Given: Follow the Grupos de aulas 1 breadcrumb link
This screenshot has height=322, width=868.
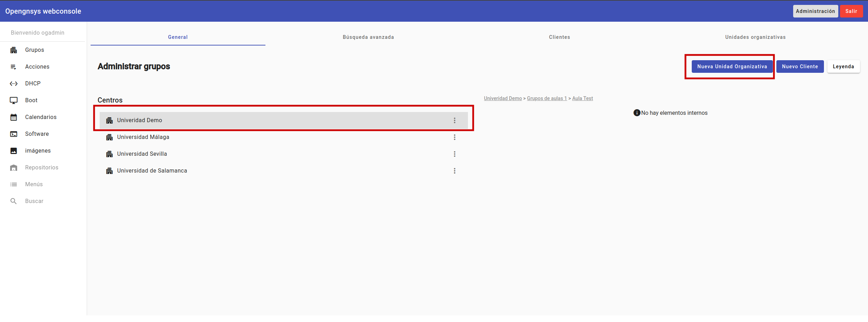Looking at the screenshot, I should tap(547, 98).
